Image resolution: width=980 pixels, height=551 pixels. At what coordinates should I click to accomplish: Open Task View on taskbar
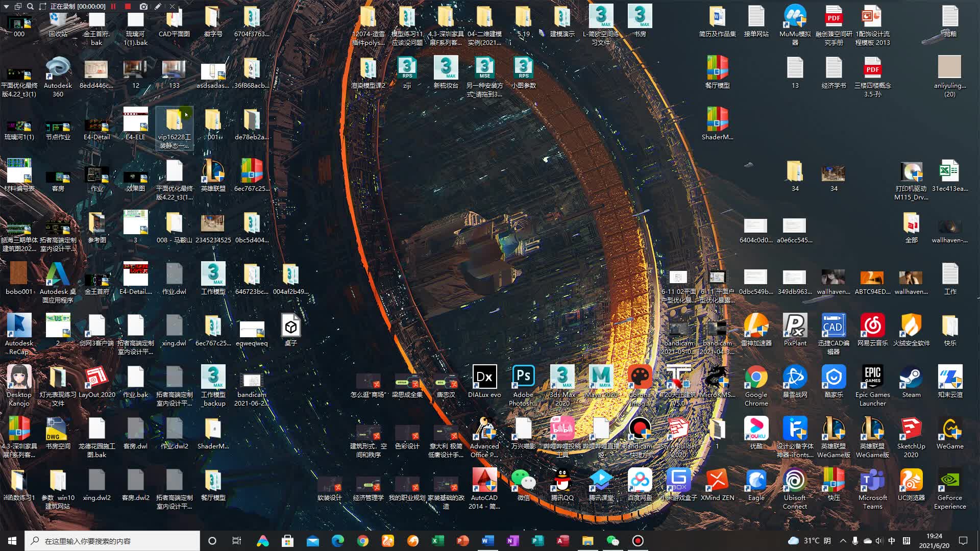click(237, 541)
